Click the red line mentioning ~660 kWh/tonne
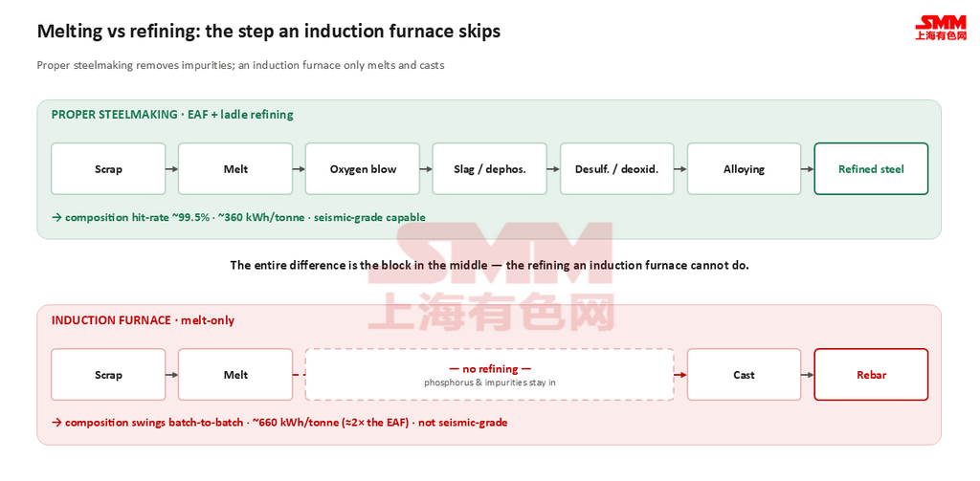Viewport: 980px width, 481px height. [279, 423]
